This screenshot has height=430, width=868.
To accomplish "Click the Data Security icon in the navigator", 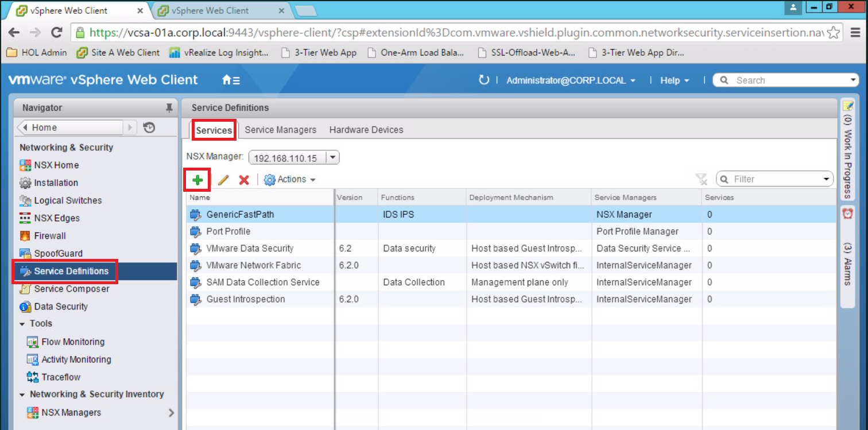I will click(25, 307).
